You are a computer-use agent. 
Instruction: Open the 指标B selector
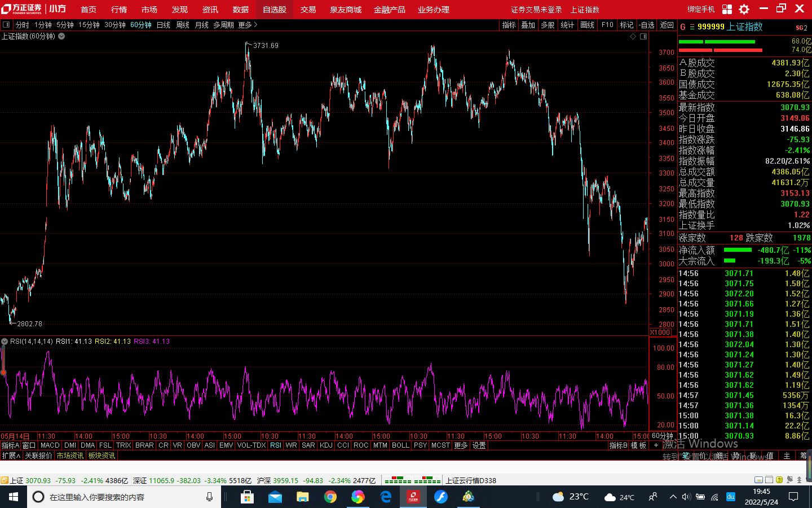coord(618,445)
